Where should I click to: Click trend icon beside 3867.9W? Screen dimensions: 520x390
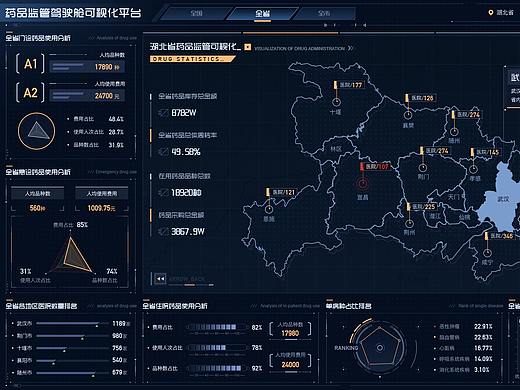pos(163,231)
